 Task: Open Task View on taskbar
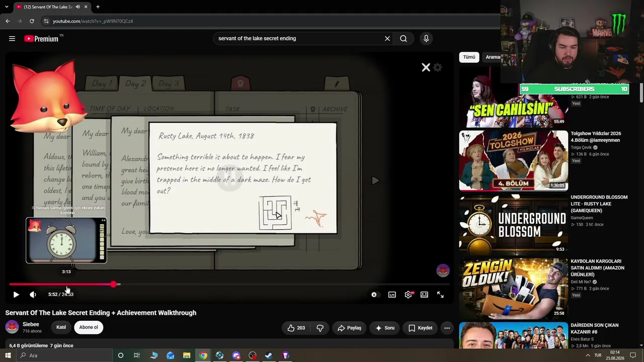[136, 355]
